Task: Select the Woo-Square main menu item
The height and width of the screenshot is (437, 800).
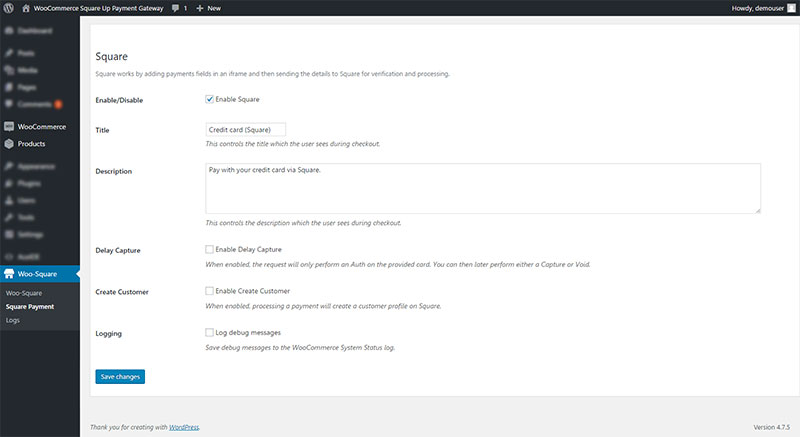Action: coord(40,274)
